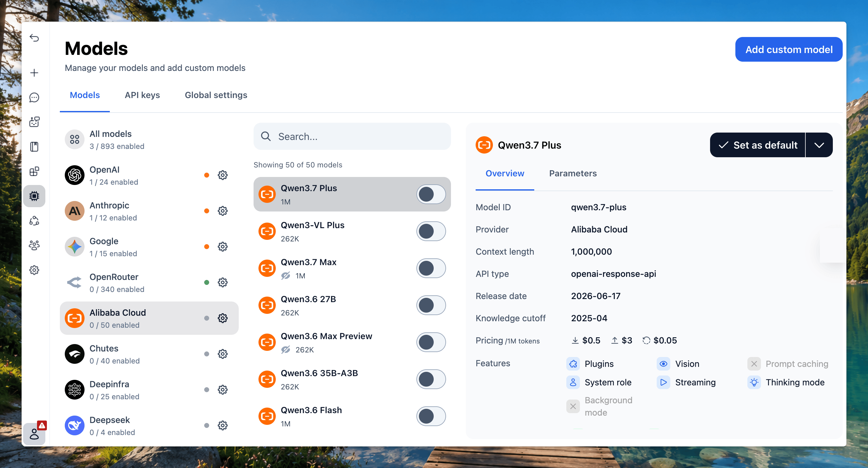Click the Context length value 1,000,000
The height and width of the screenshot is (468, 868).
coord(591,252)
